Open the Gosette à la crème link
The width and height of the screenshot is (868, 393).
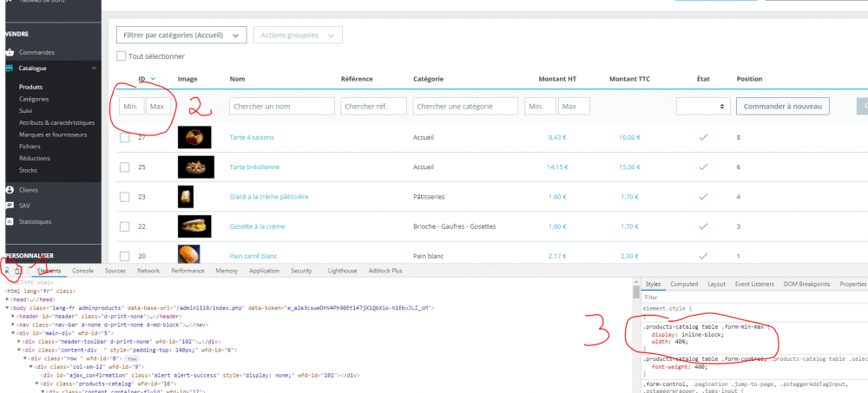point(258,226)
